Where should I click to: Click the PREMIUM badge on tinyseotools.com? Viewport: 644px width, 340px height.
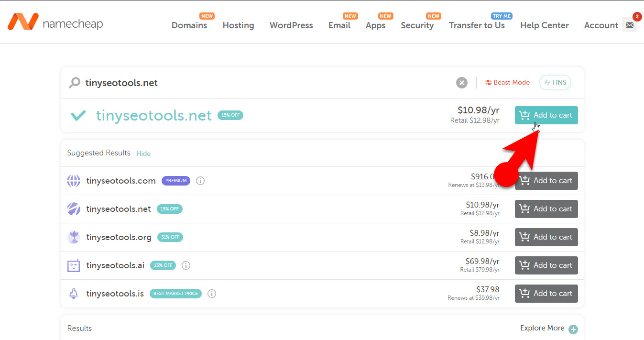pos(176,181)
